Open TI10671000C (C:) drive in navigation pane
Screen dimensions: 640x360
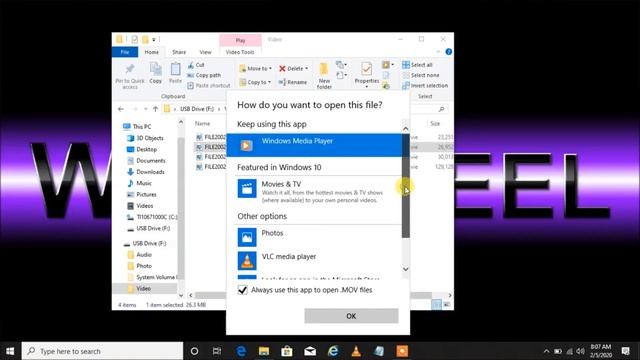click(x=152, y=217)
